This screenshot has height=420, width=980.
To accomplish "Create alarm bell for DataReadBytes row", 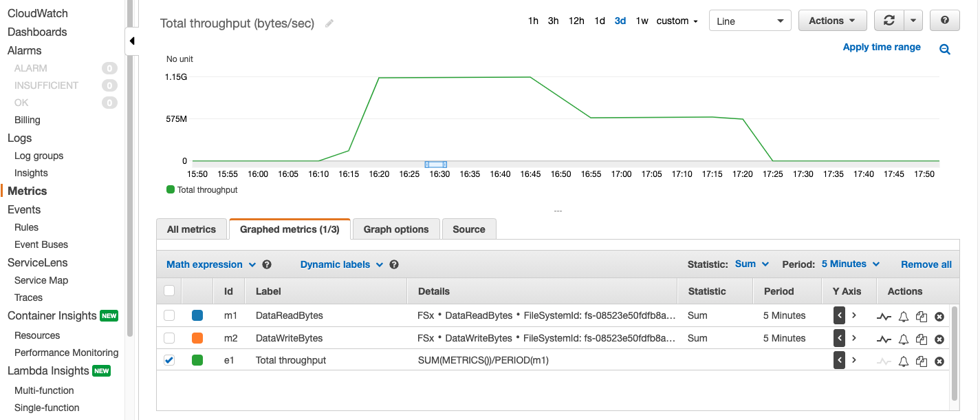I will (904, 317).
